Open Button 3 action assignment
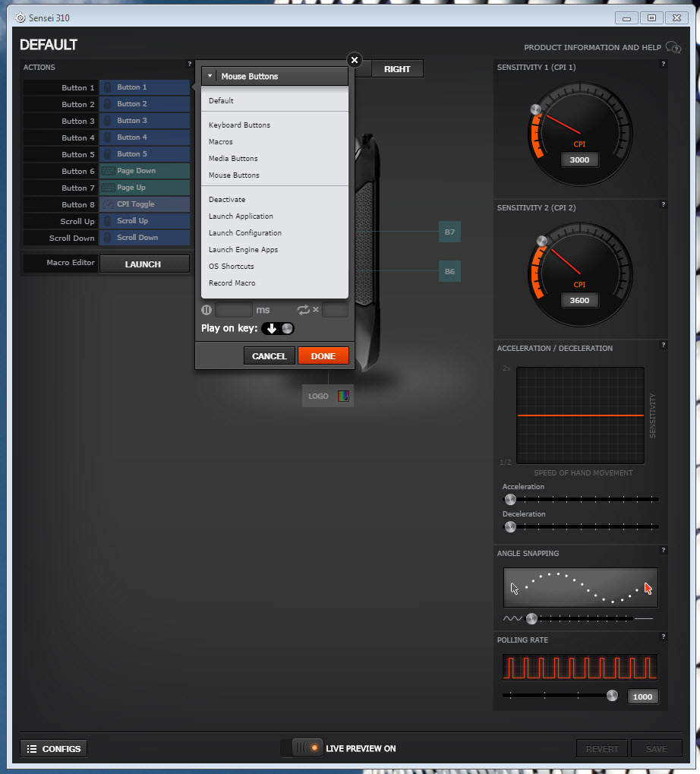Screen dimensions: 700x774 coord(144,121)
